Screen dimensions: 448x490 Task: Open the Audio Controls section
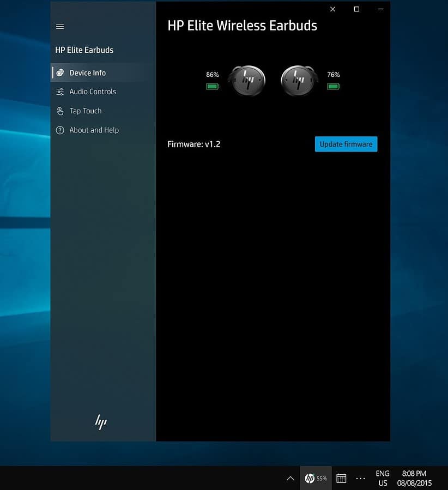93,92
